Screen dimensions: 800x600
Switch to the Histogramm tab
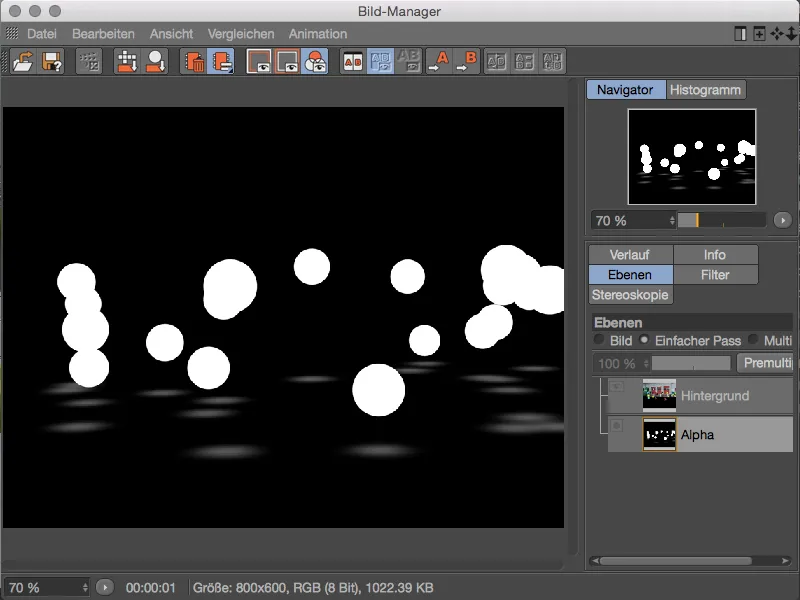(x=706, y=90)
